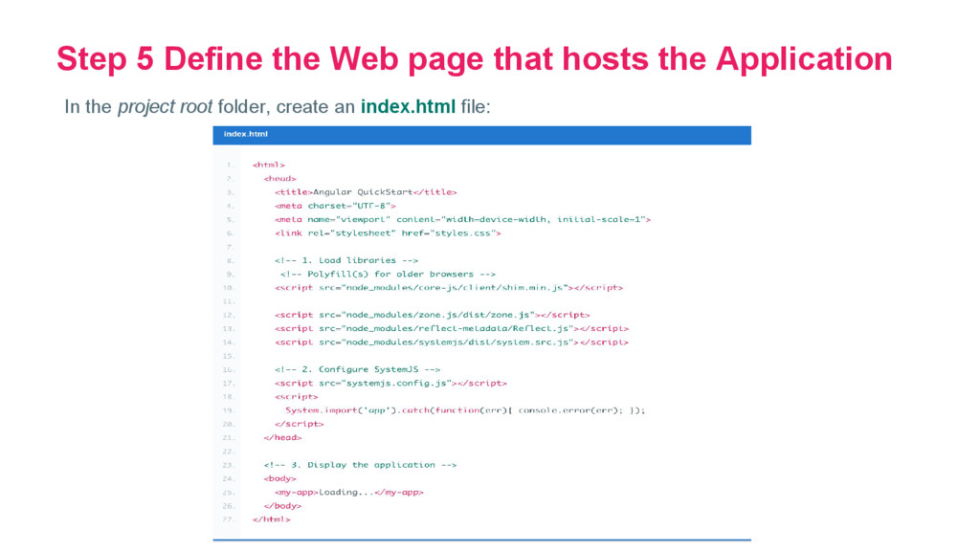
Task: Click the System.import('app') code line
Action: click(x=465, y=410)
